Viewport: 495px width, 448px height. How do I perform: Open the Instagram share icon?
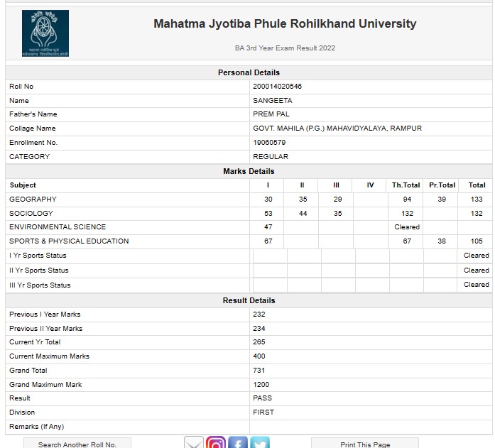(x=216, y=442)
